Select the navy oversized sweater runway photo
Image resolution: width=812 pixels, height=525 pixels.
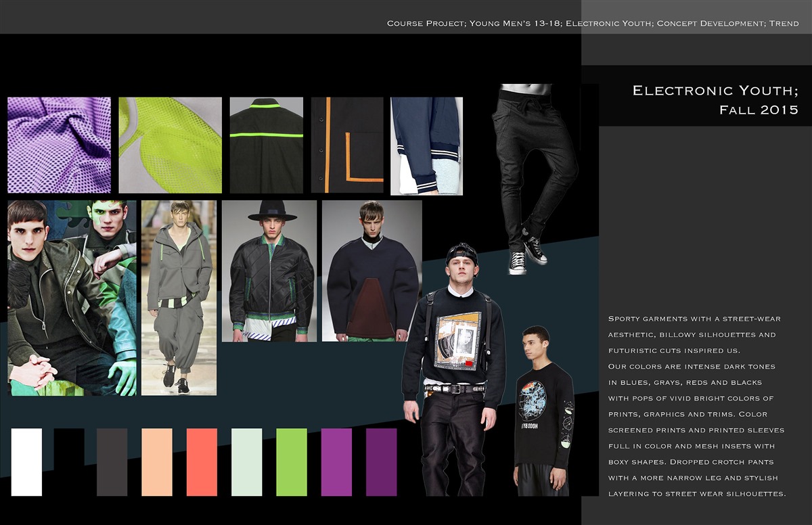pyautogui.click(x=372, y=271)
